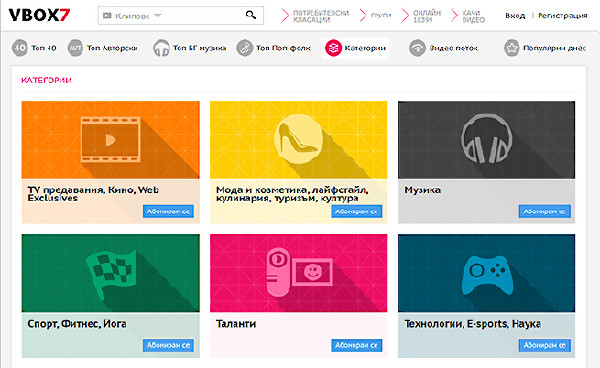
Task: Open Спорт, Фитнес, Йога category title
Action: (x=77, y=324)
